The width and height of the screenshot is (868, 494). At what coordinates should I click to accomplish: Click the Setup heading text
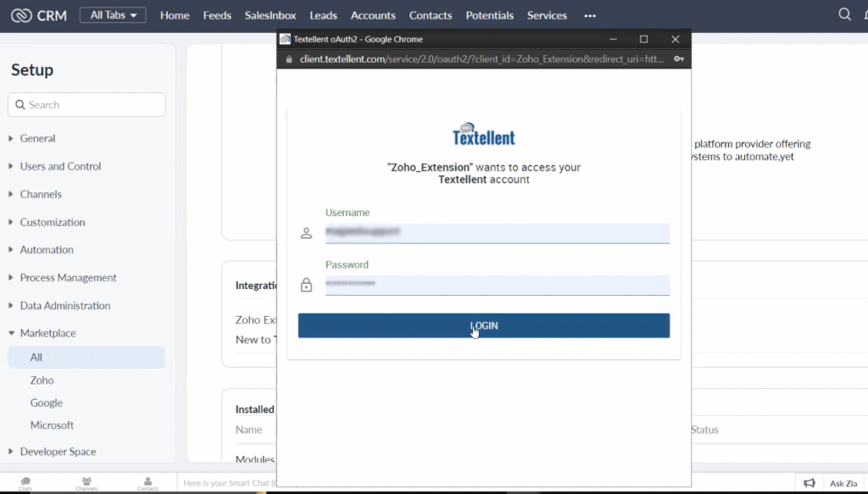click(x=32, y=69)
